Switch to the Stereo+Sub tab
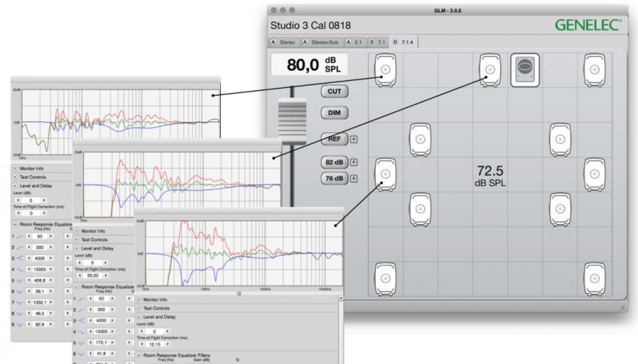Image resolution: width=638 pixels, height=364 pixels. point(322,40)
